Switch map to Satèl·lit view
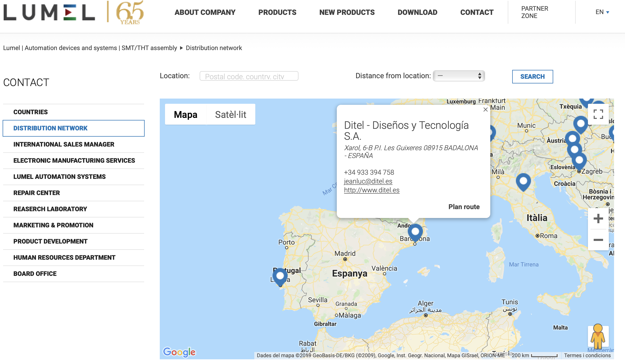Image resolution: width=625 pixels, height=364 pixels. [x=231, y=114]
